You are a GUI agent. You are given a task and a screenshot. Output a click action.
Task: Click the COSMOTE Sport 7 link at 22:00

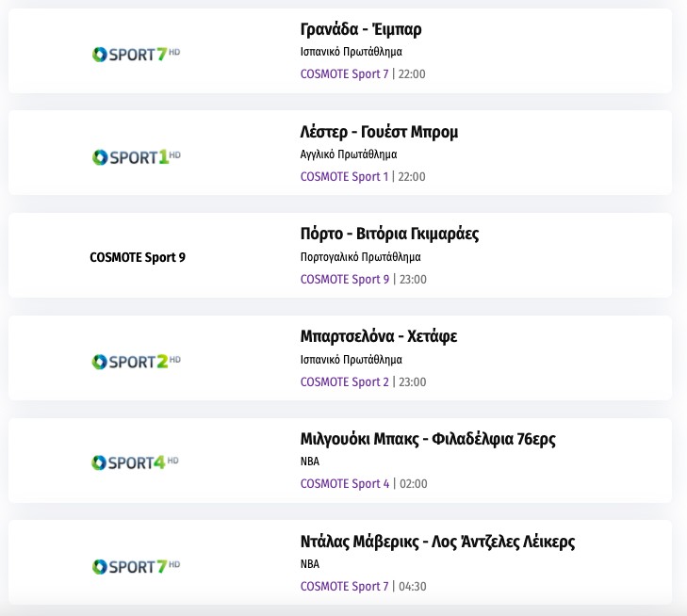click(x=344, y=74)
